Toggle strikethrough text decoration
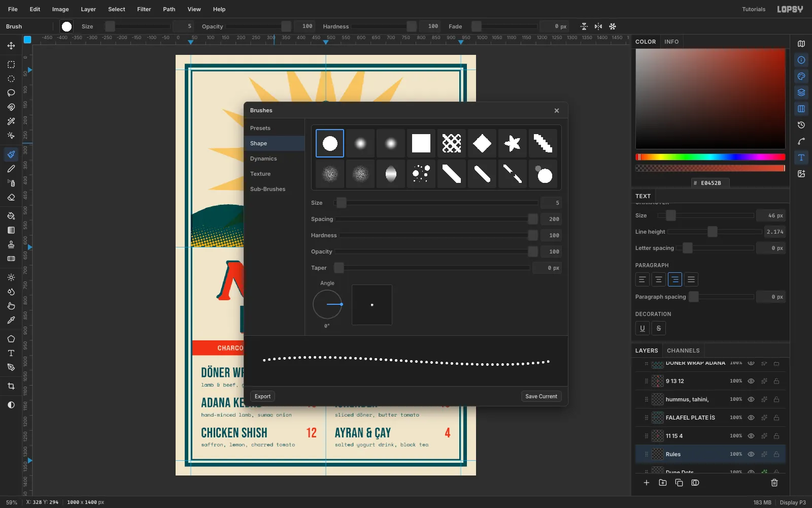Screen dimensions: 812x508 click(x=659, y=328)
